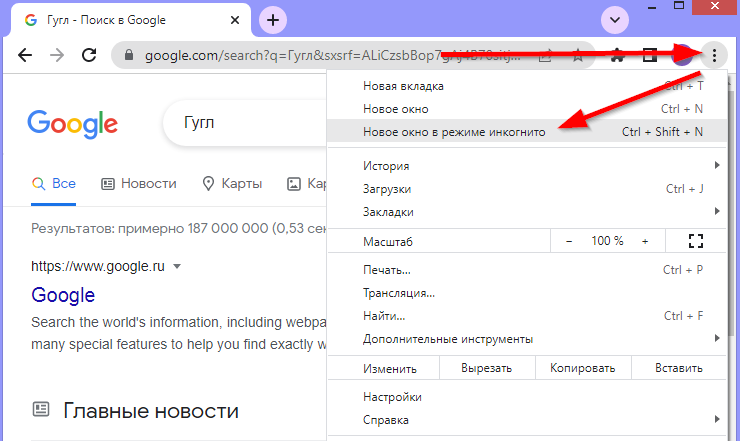This screenshot has height=441, width=740.
Task: Click the side panel icon in toolbar
Action: pos(648,56)
